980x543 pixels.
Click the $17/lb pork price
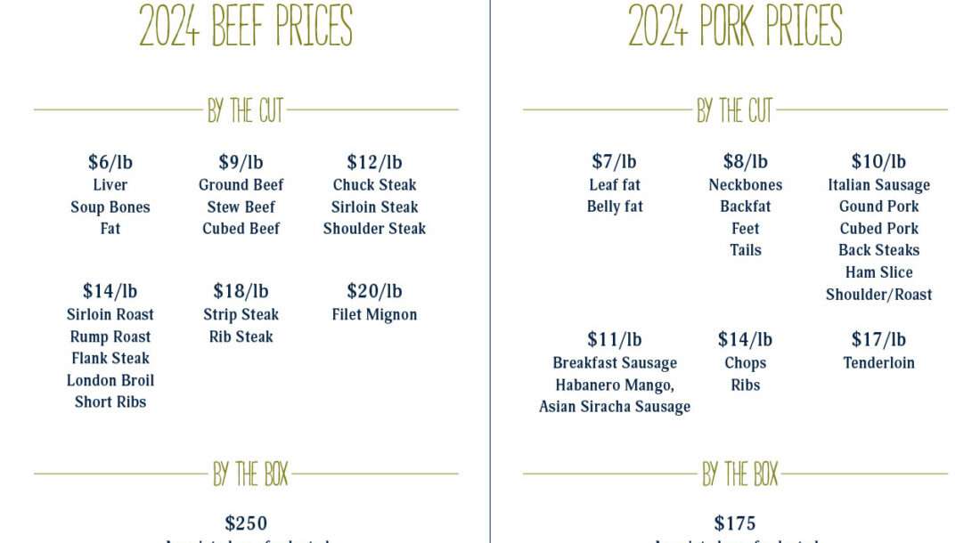coord(878,339)
